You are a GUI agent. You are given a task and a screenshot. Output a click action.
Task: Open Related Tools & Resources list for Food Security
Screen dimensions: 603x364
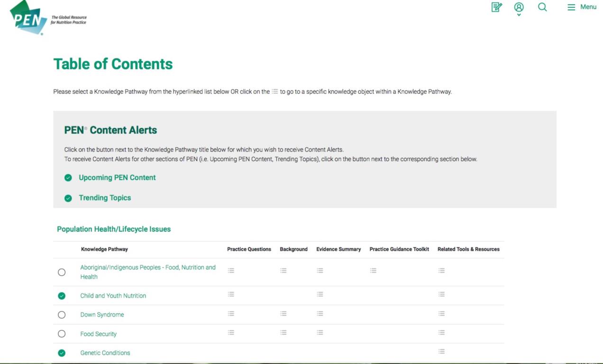[441, 333]
